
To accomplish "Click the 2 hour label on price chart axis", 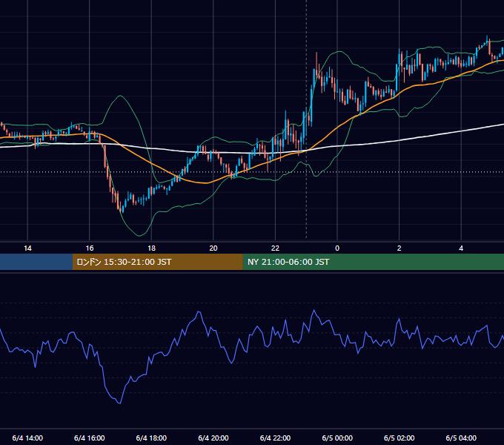I will coord(399,248).
